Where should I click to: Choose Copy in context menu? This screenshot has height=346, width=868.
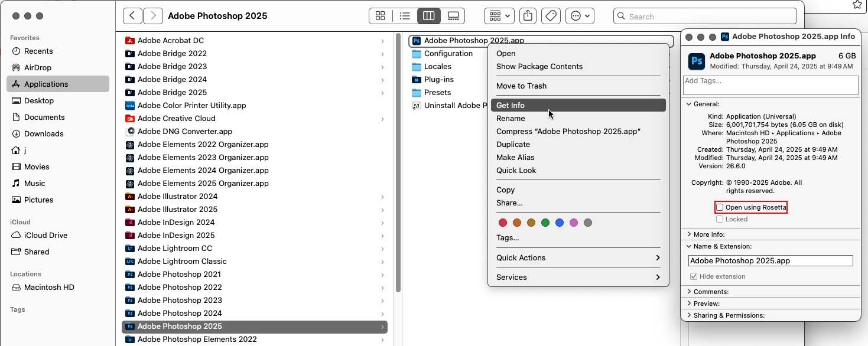[578, 190]
